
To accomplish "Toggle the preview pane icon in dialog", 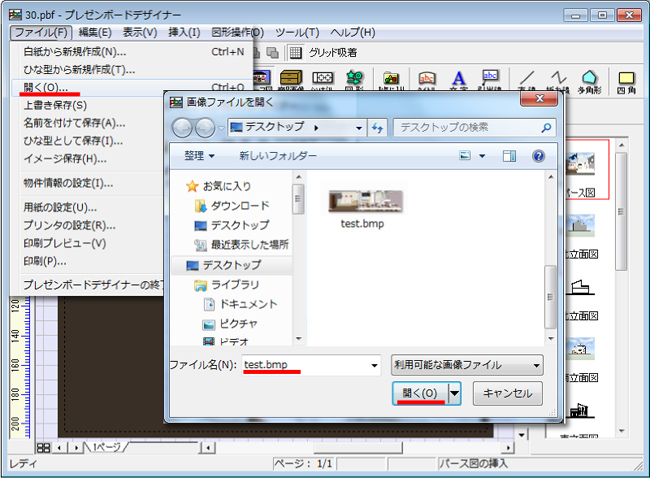I will (509, 156).
